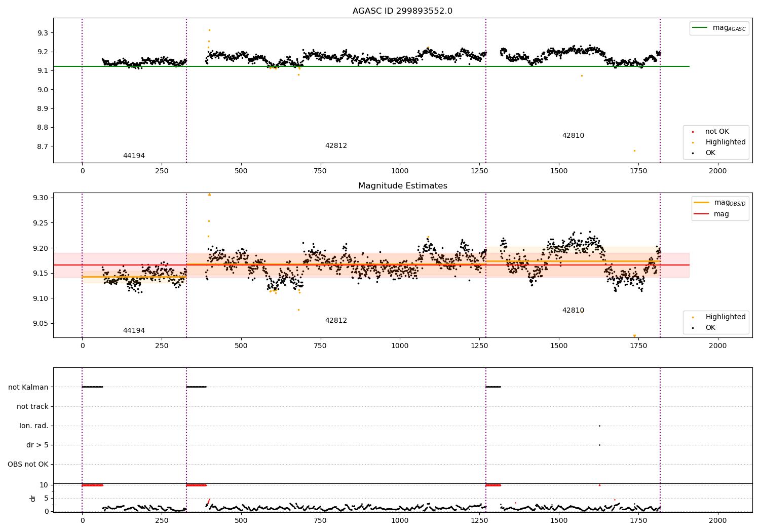760x532 pixels.
Task: Click "Highlighted" in the top panel legend
Action: point(726,142)
